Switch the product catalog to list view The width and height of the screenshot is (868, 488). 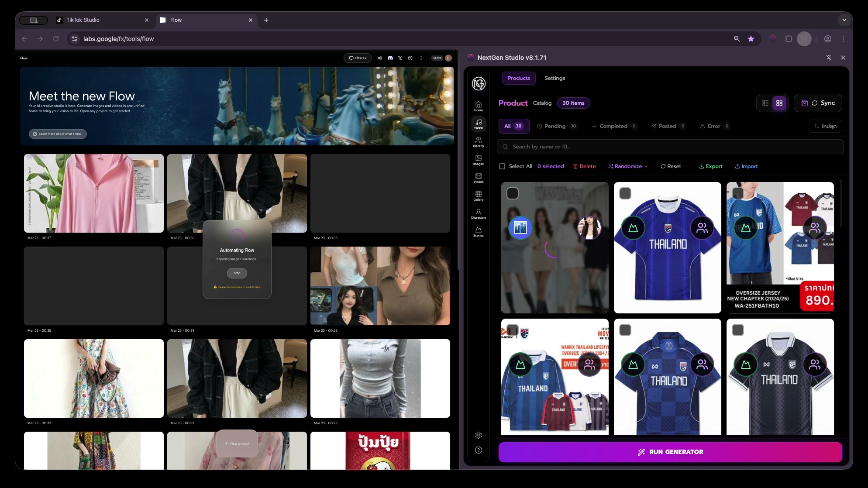pos(765,103)
